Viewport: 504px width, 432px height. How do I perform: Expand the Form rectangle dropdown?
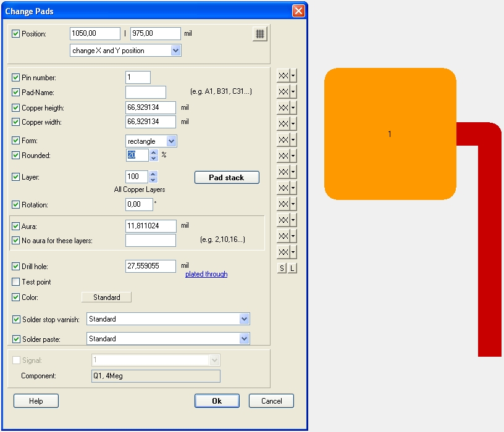[x=172, y=141]
